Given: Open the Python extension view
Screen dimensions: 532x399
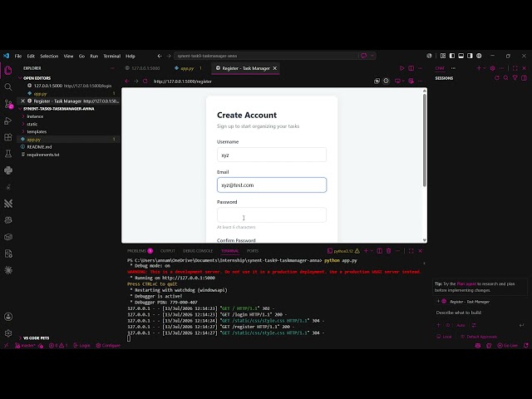Looking at the screenshot, I should 8,170.
